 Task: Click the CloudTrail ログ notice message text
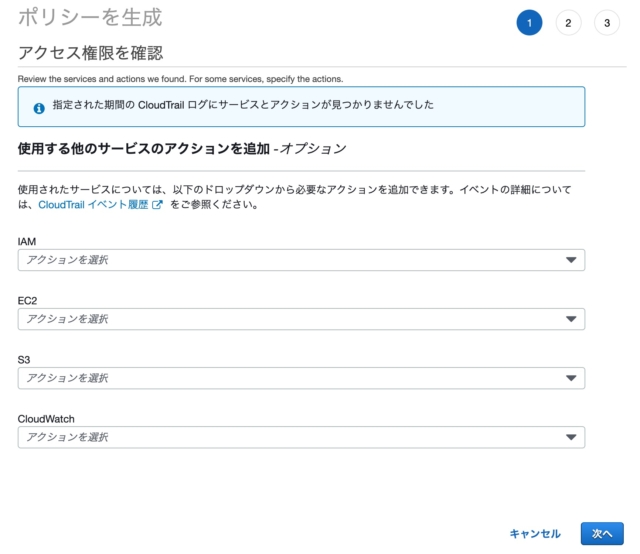pos(243,105)
